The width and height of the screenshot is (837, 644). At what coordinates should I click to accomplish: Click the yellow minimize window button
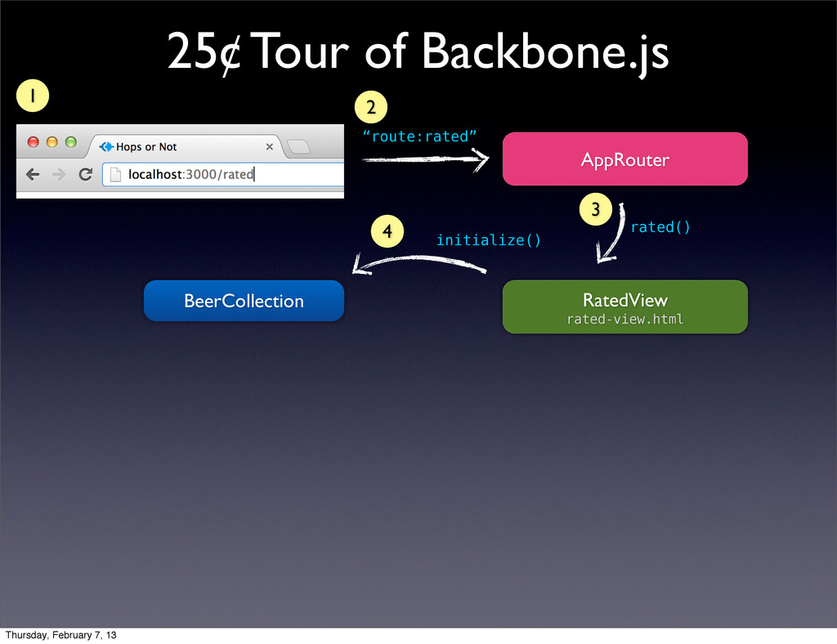[51, 142]
